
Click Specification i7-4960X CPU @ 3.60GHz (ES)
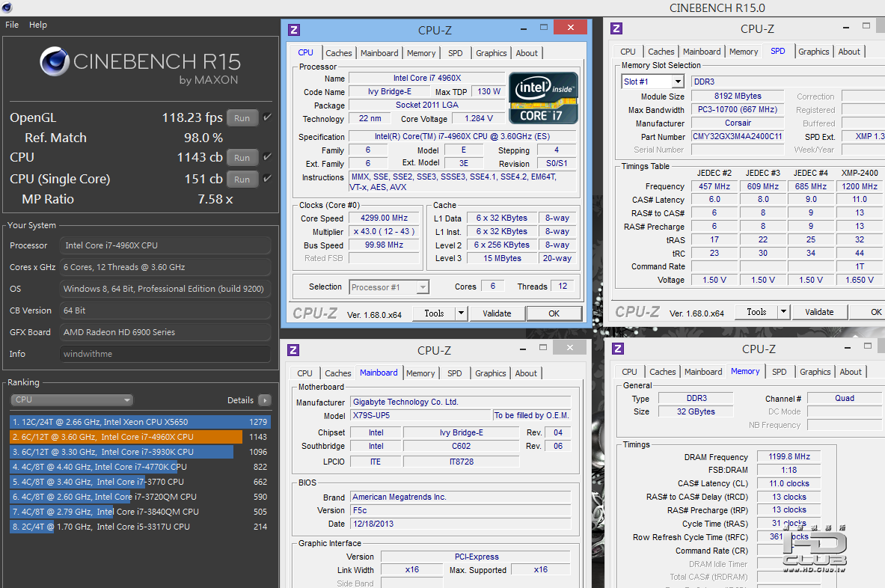[x=462, y=136]
